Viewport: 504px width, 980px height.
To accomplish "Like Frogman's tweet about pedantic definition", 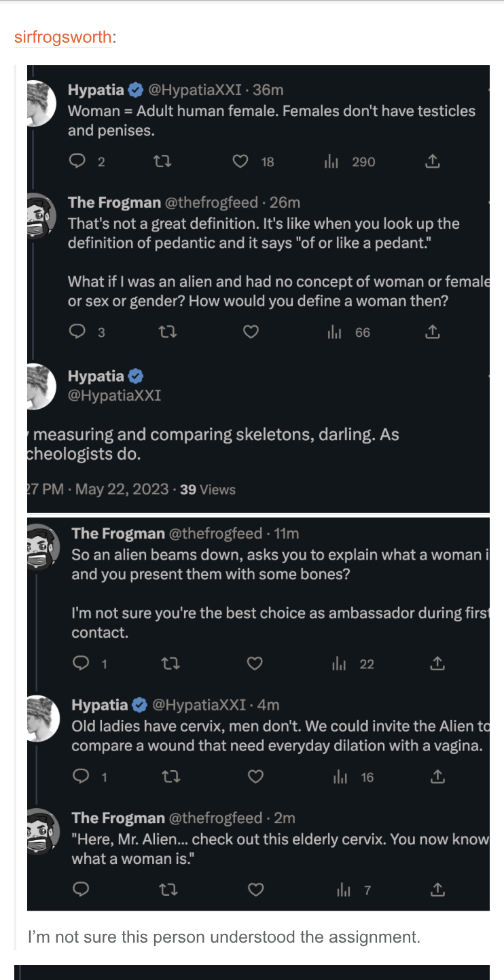I will (x=251, y=332).
